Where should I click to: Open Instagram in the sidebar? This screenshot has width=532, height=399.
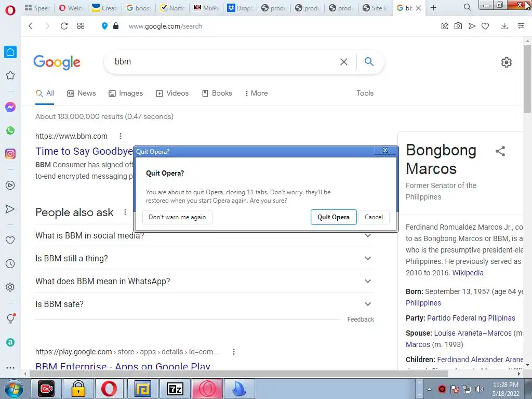(x=10, y=154)
